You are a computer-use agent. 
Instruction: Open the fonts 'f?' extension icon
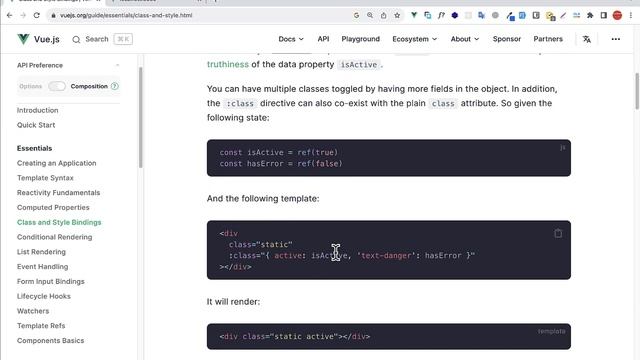click(441, 15)
